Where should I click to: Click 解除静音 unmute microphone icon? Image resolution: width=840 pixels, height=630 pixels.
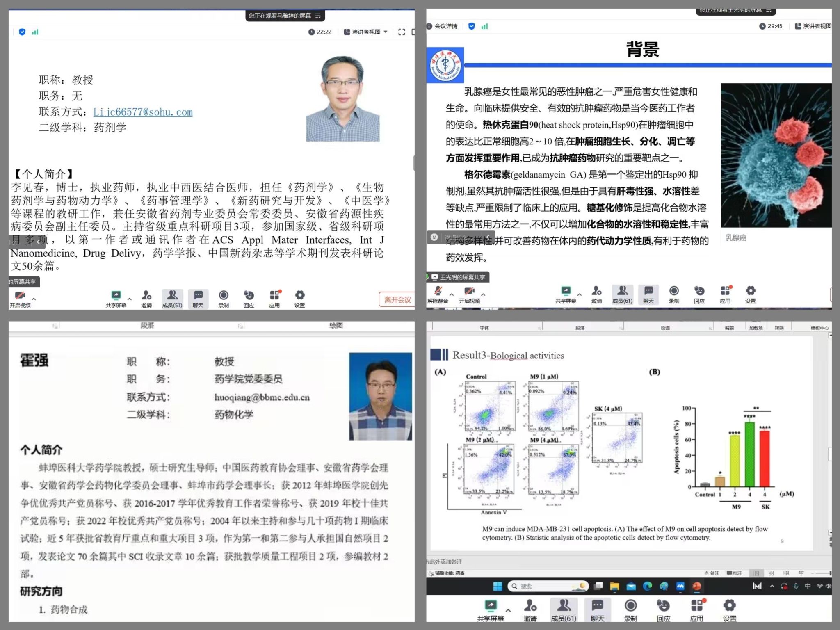pyautogui.click(x=438, y=291)
